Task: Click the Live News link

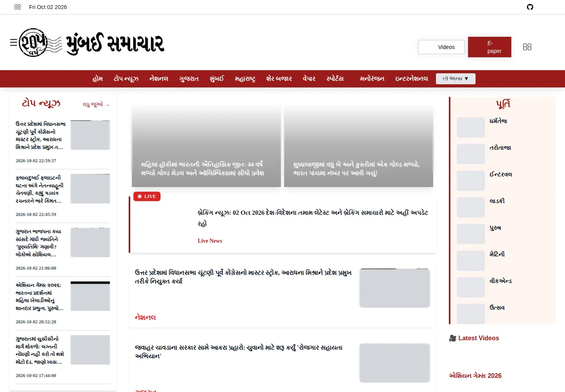Action: point(210,241)
